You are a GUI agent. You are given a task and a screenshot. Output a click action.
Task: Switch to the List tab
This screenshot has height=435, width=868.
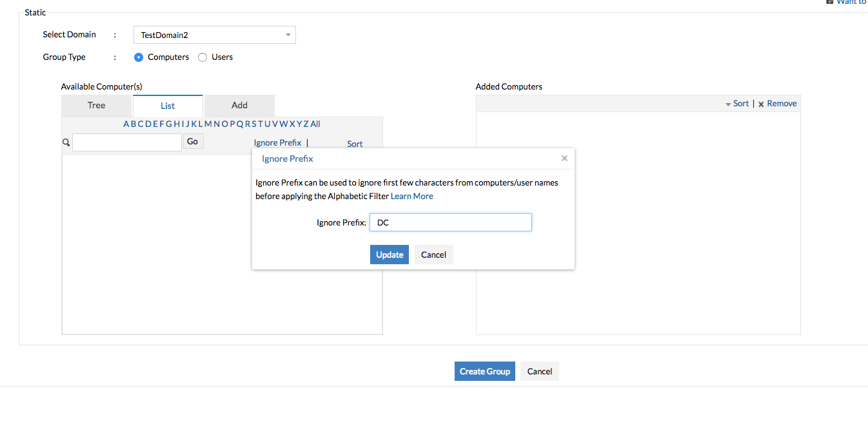pyautogui.click(x=168, y=106)
